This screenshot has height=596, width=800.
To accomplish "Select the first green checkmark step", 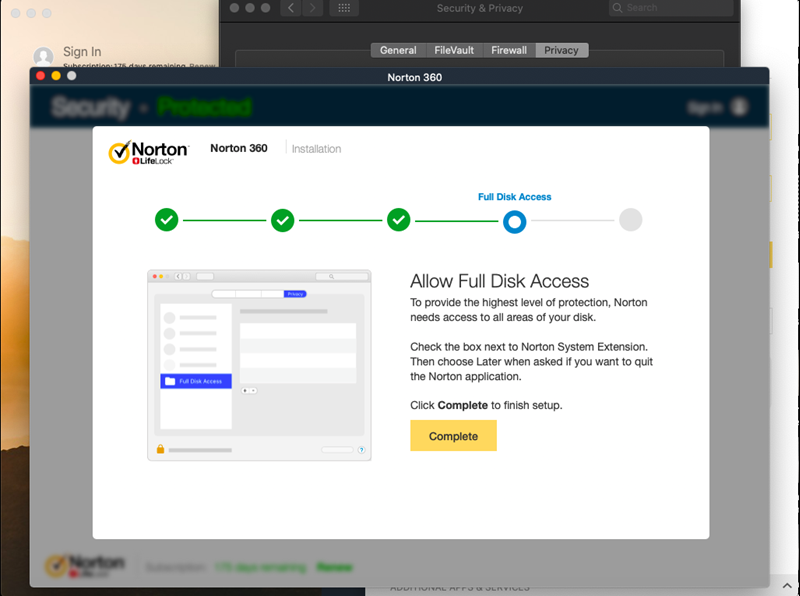I will click(166, 220).
